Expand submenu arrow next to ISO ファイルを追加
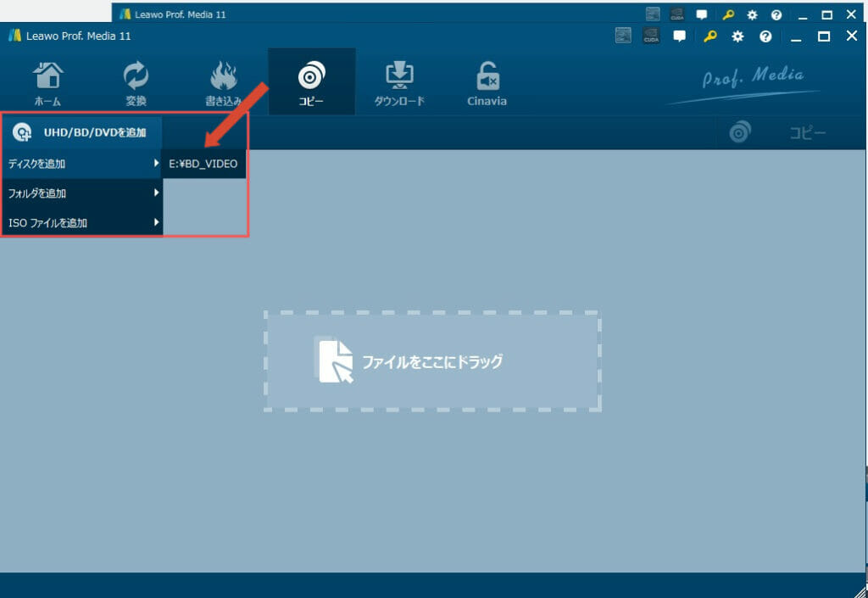This screenshot has height=598, width=868. (156, 222)
